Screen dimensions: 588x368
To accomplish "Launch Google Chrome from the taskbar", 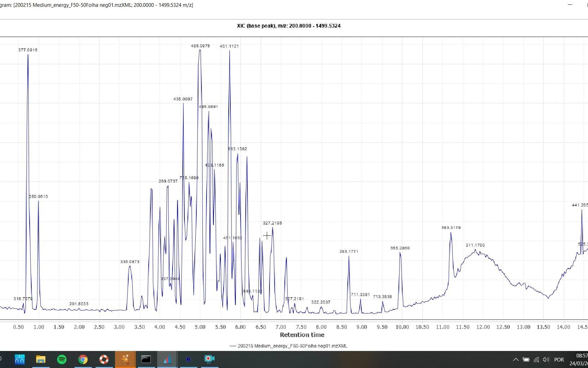I will (83, 359).
